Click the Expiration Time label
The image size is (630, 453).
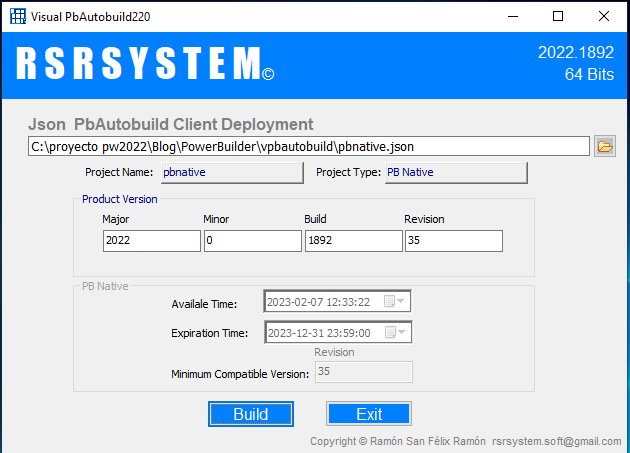click(209, 333)
